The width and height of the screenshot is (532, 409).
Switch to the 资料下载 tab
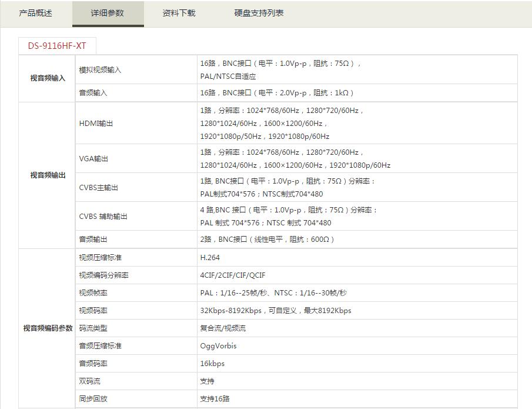tap(179, 13)
